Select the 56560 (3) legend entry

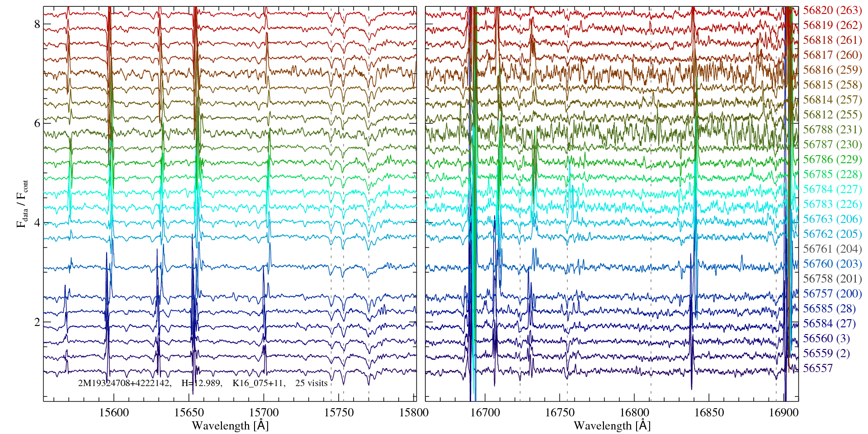point(826,339)
